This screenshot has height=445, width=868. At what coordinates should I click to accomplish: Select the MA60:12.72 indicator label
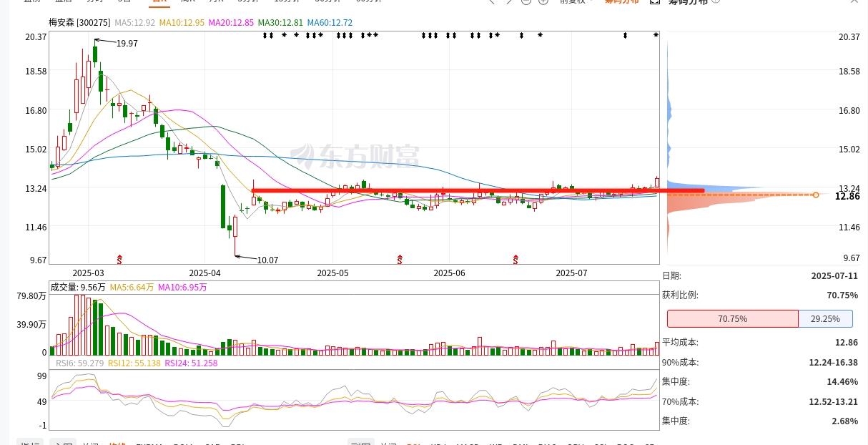click(x=330, y=23)
